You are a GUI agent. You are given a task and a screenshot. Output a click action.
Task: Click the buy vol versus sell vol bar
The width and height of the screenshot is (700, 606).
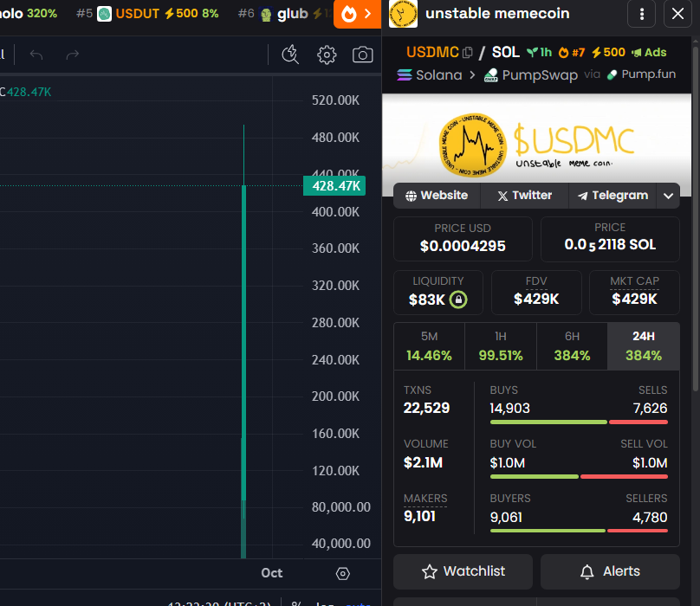(x=579, y=477)
